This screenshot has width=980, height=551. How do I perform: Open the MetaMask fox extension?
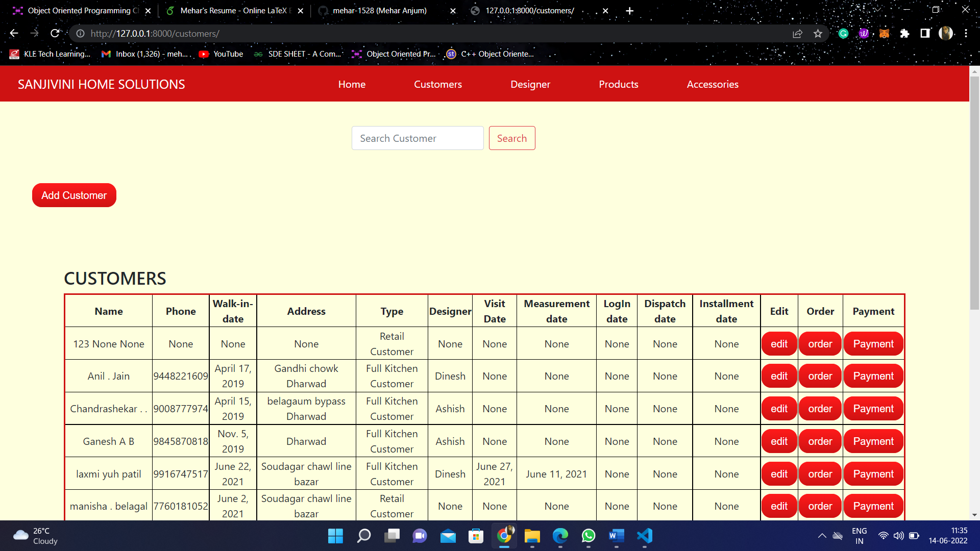(885, 33)
